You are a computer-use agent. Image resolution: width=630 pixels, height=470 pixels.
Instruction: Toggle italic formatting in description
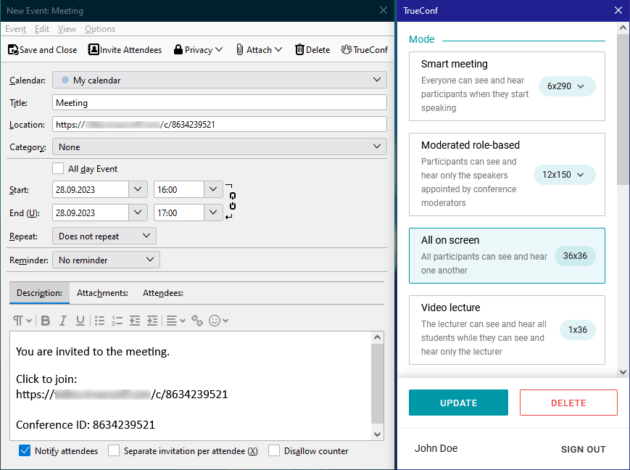tap(63, 321)
